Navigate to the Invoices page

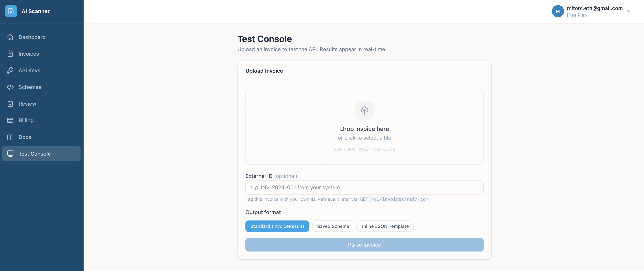click(29, 54)
